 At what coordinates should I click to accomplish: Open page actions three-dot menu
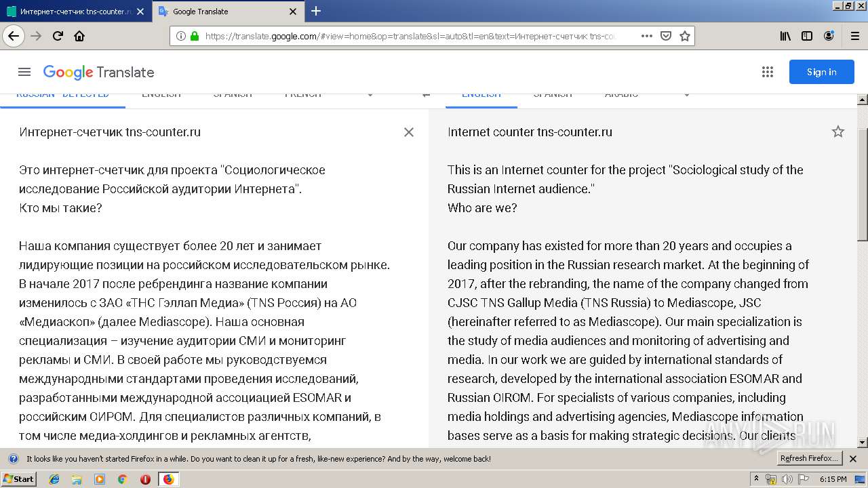click(x=647, y=36)
